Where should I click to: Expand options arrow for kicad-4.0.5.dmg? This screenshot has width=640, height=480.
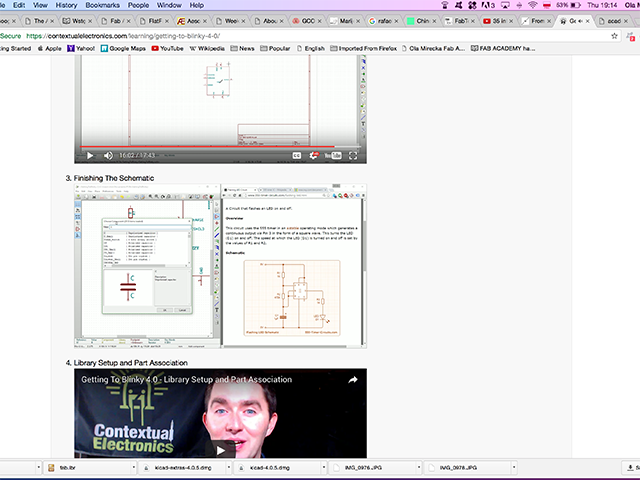[x=324, y=468]
